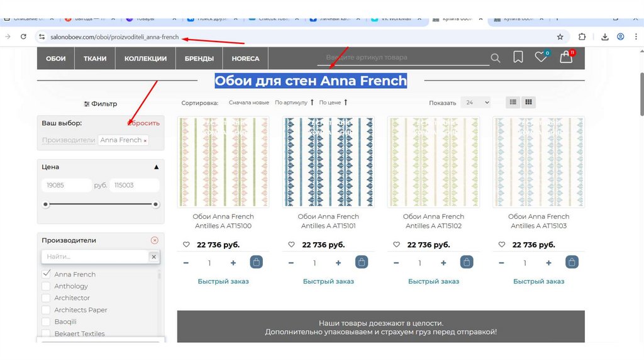Add AT15102 wallpaper to favorites heart
This screenshot has width=644, height=361.
click(397, 245)
